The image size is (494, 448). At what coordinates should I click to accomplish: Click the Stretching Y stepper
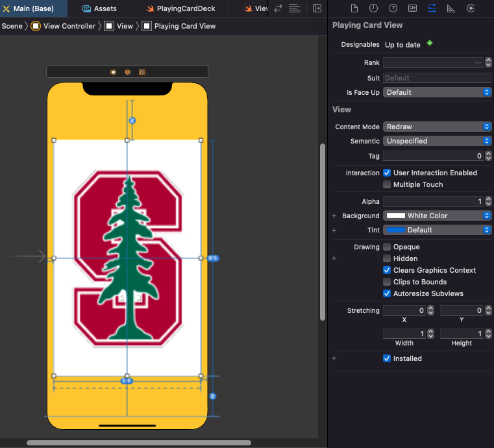(488, 310)
